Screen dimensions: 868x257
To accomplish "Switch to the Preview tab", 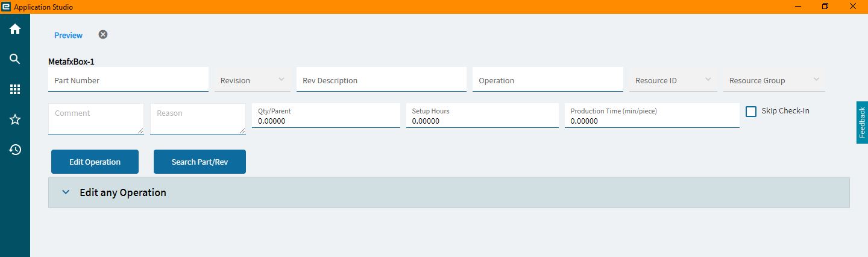I will point(68,35).
